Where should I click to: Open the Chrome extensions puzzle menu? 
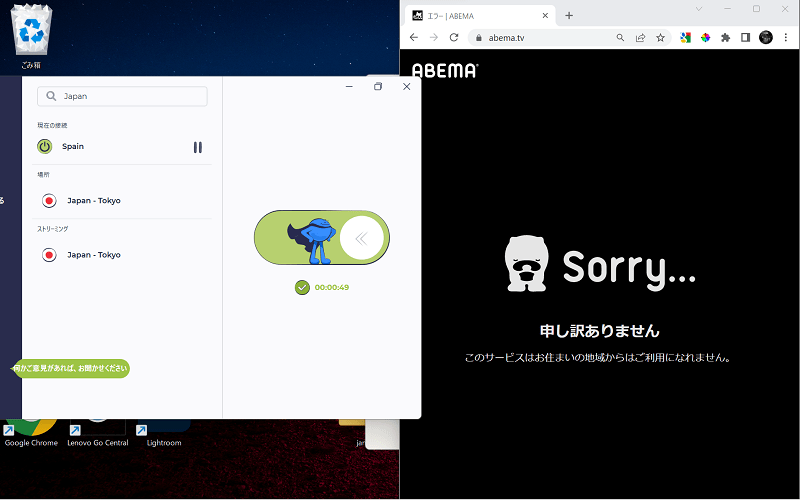pyautogui.click(x=726, y=37)
